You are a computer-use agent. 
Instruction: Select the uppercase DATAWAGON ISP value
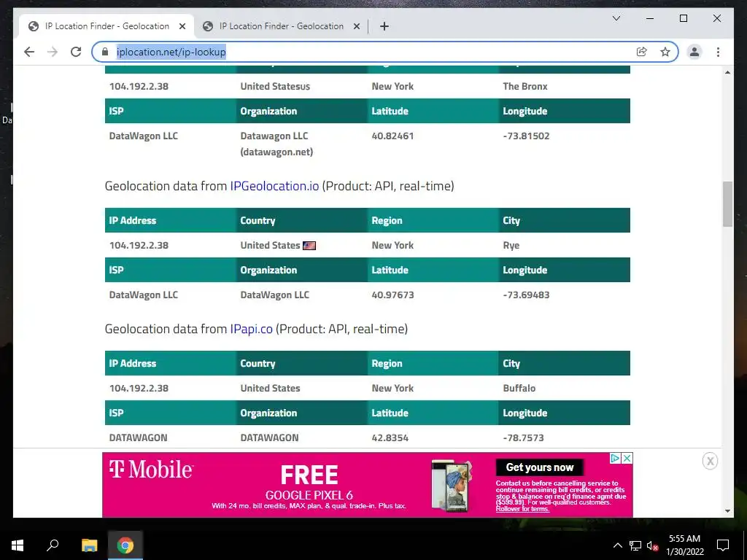pos(138,437)
